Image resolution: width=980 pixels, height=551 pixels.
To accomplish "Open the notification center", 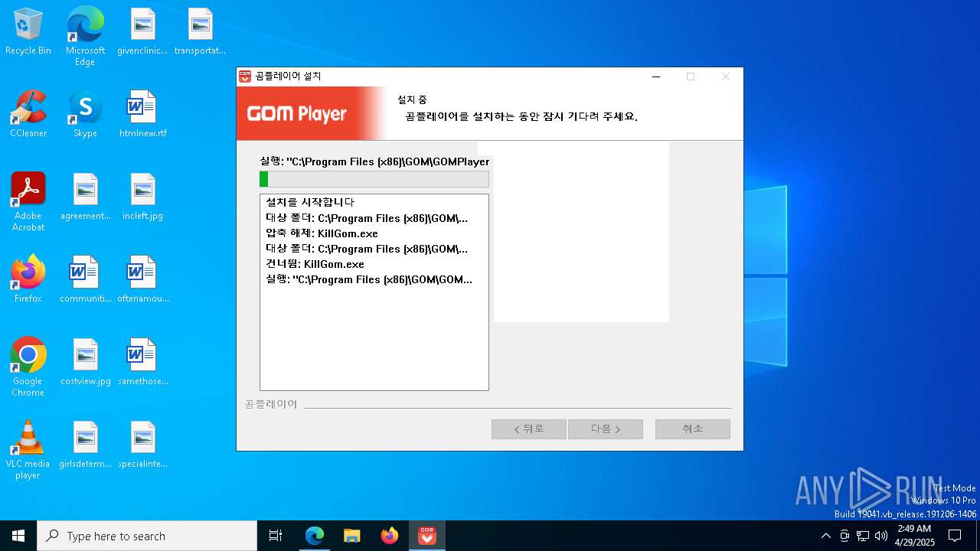I will (955, 536).
